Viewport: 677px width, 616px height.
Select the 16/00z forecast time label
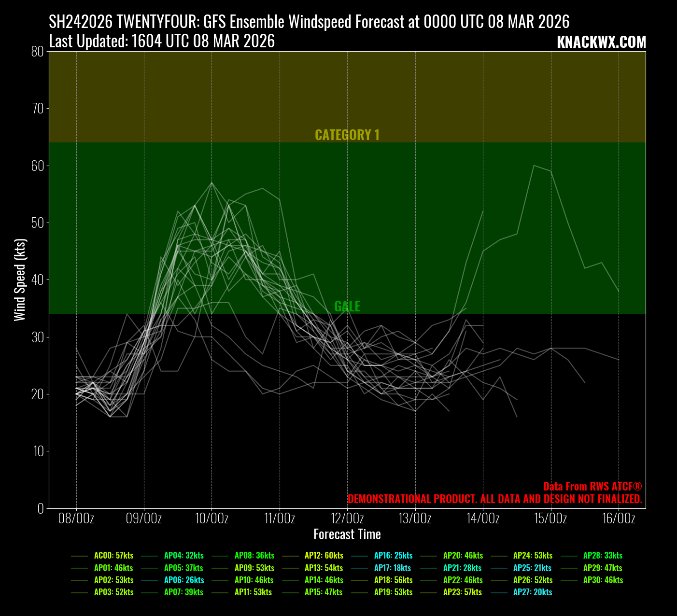(619, 519)
